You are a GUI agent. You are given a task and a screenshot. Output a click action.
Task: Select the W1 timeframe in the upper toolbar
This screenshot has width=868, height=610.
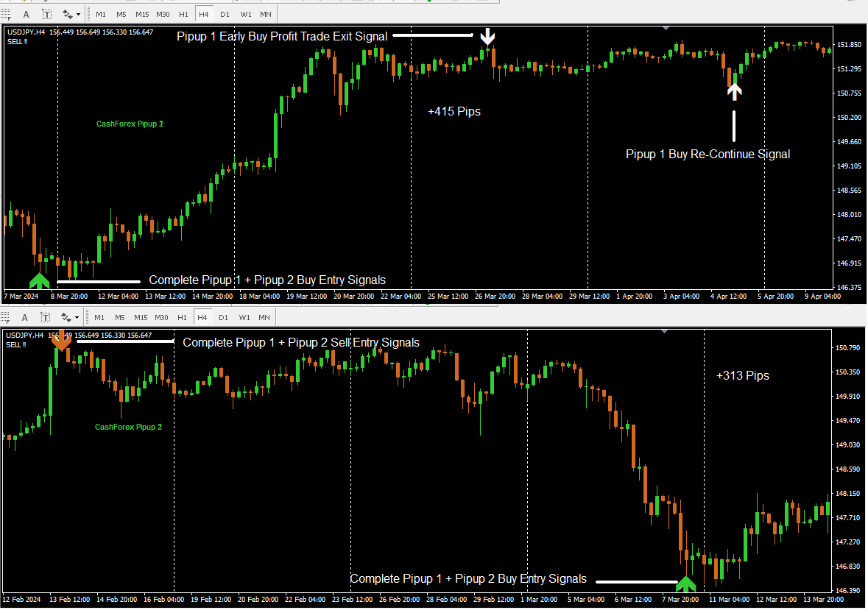[245, 14]
